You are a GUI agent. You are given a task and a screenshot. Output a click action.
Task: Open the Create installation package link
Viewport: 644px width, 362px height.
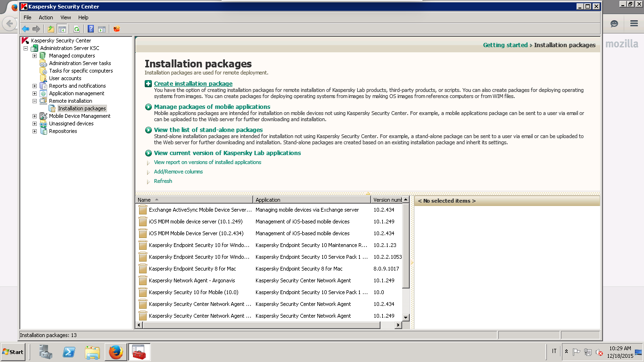pyautogui.click(x=193, y=84)
